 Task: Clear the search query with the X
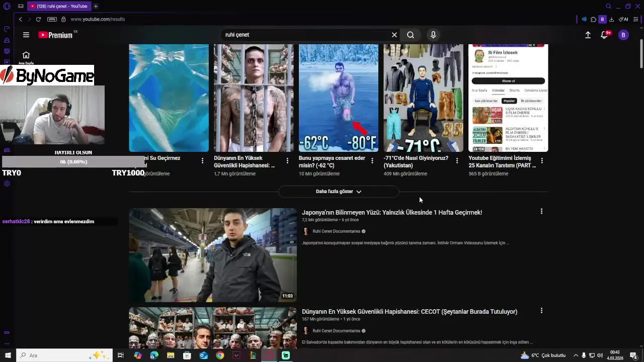click(x=394, y=35)
